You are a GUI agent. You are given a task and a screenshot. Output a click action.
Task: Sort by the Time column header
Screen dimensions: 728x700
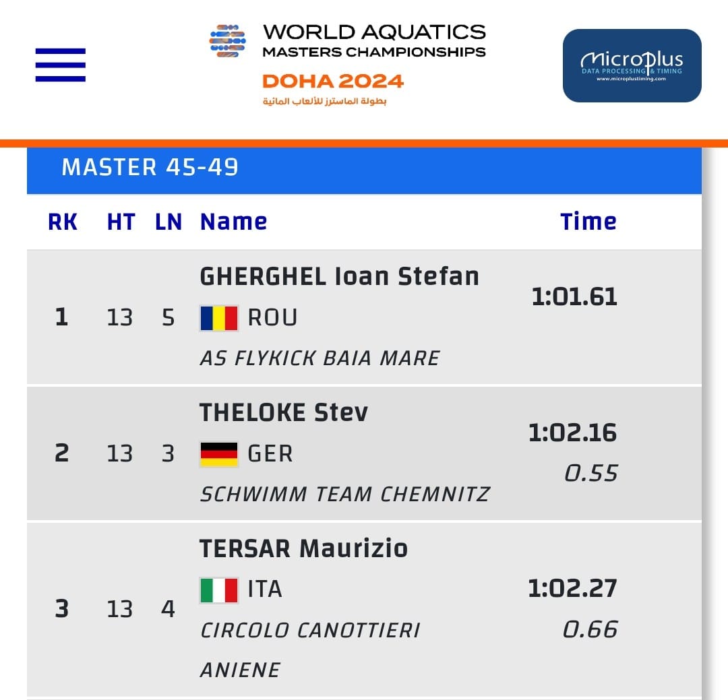pos(588,222)
